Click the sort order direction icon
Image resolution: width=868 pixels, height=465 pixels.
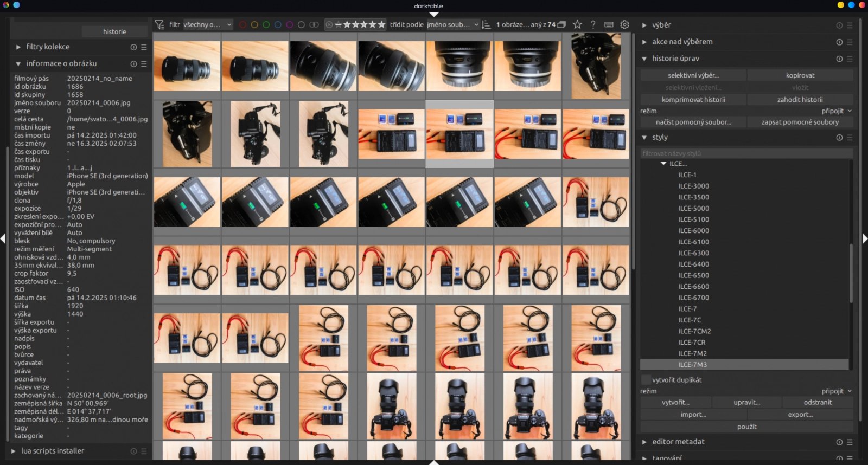[486, 25]
